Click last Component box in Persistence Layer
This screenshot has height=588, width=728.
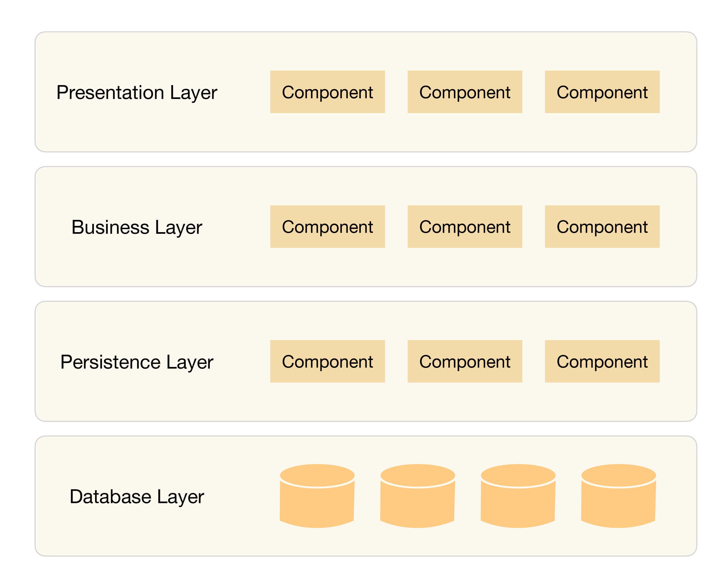click(602, 361)
